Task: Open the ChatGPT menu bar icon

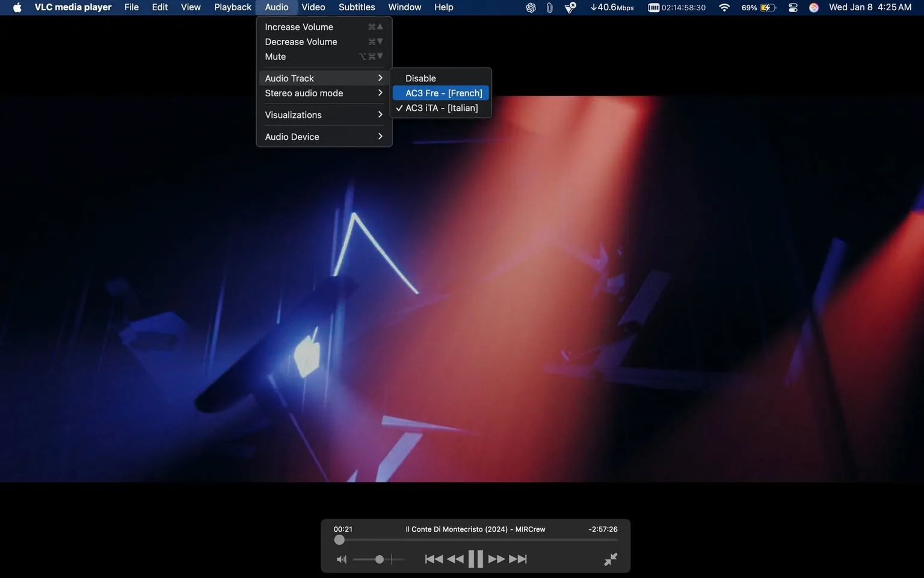Action: (530, 7)
